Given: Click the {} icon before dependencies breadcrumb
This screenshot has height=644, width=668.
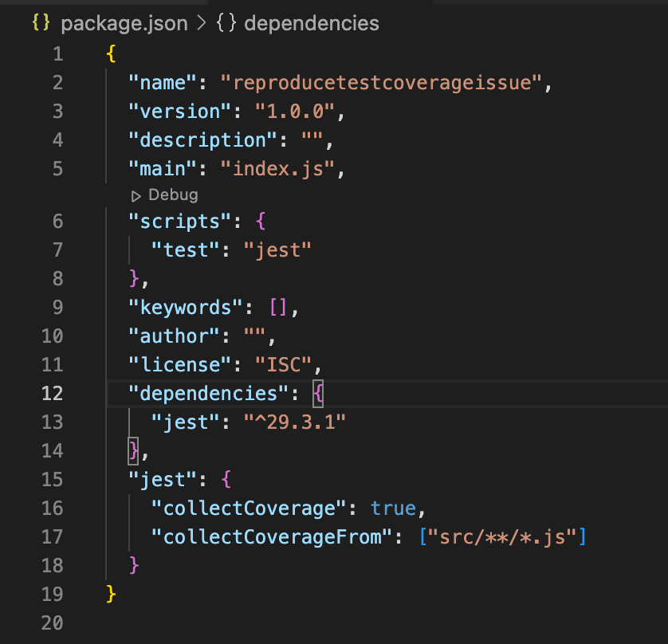Looking at the screenshot, I should click(226, 23).
